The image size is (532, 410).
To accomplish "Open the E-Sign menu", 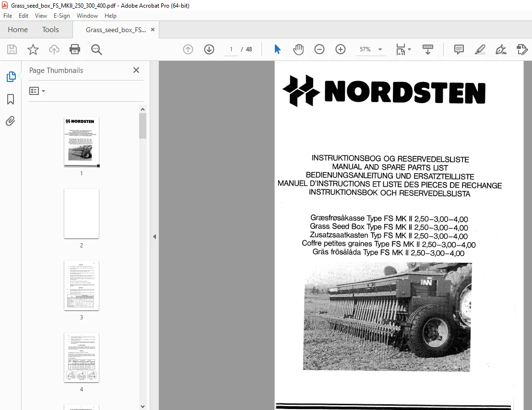I will click(x=62, y=16).
